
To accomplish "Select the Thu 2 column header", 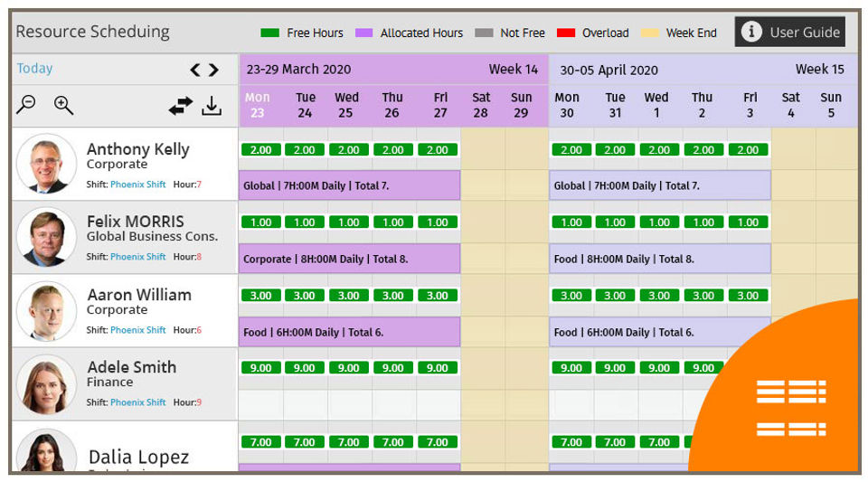I will (702, 105).
